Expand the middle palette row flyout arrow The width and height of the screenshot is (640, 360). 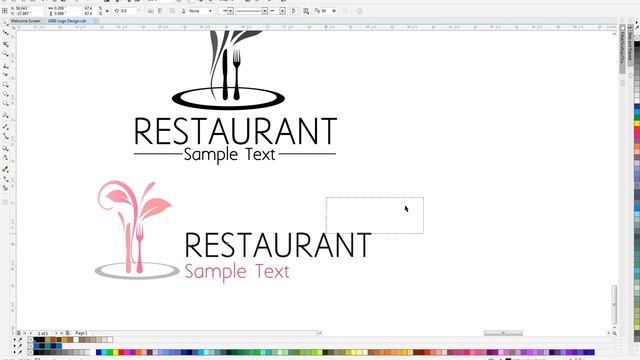tap(15, 346)
